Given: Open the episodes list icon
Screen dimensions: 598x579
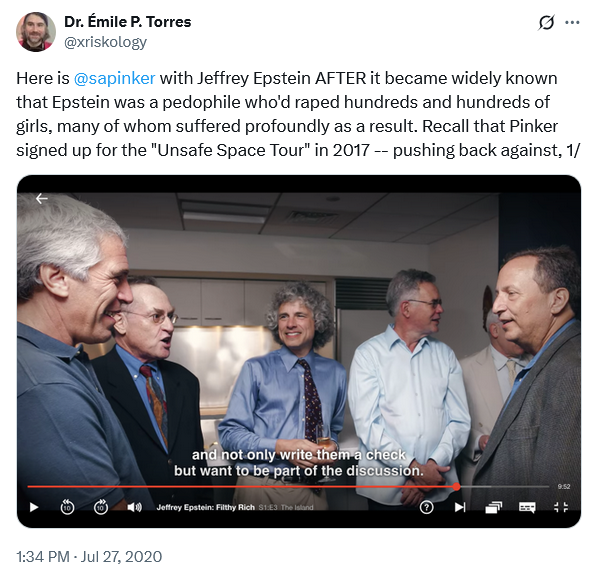Looking at the screenshot, I should 494,507.
